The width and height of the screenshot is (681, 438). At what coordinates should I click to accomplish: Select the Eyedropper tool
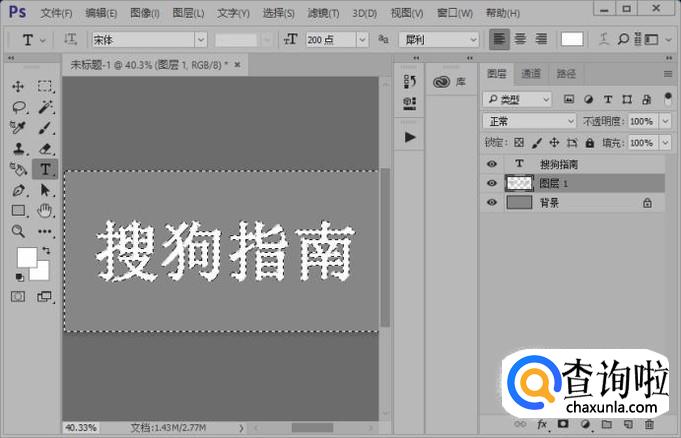(18, 128)
